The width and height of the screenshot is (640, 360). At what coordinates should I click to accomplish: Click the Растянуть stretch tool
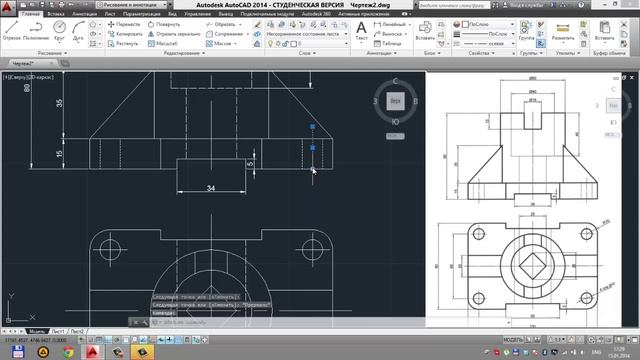pos(123,43)
